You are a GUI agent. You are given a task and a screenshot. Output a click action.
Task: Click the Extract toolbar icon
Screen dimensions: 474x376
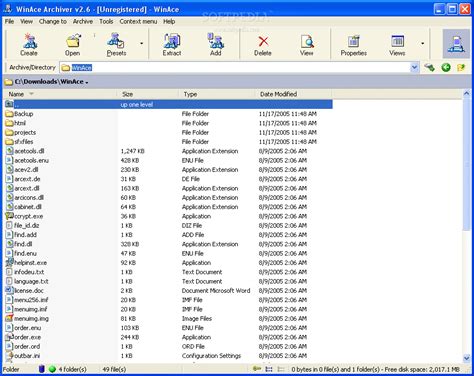pos(172,45)
